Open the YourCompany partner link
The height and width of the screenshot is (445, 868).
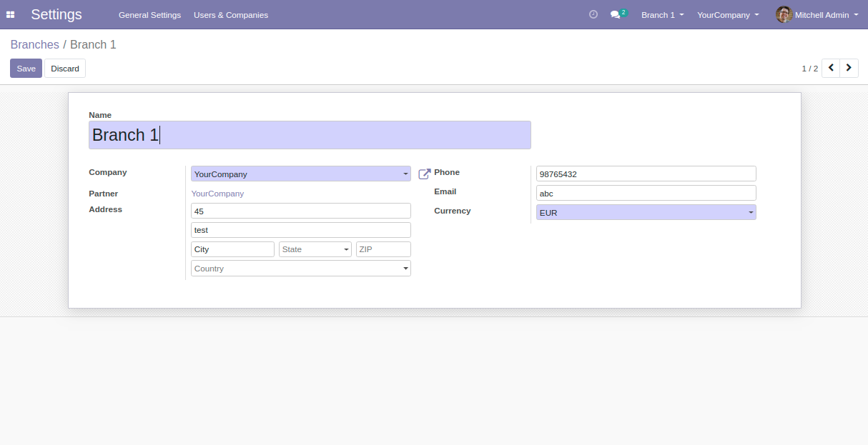(217, 194)
